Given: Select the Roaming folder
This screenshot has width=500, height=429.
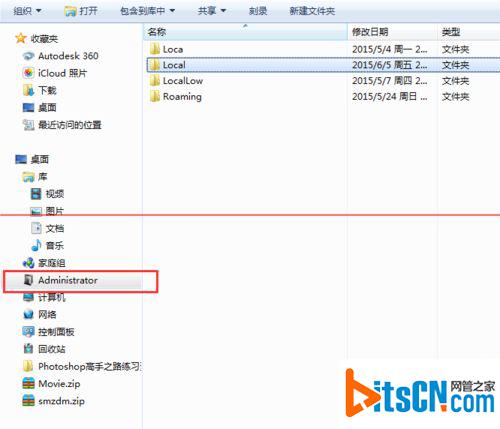Looking at the screenshot, I should (182, 97).
